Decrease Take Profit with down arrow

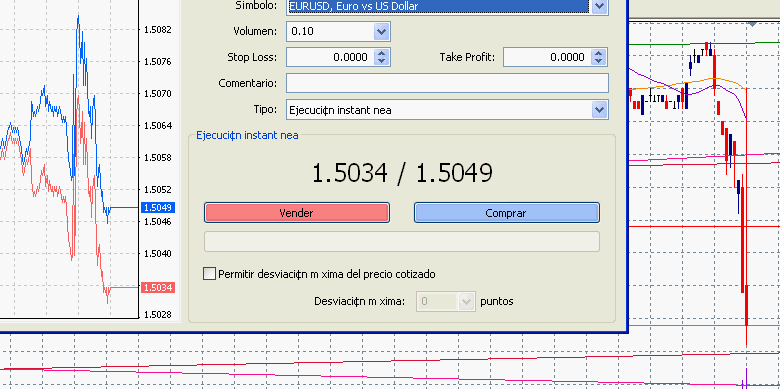pyautogui.click(x=599, y=62)
